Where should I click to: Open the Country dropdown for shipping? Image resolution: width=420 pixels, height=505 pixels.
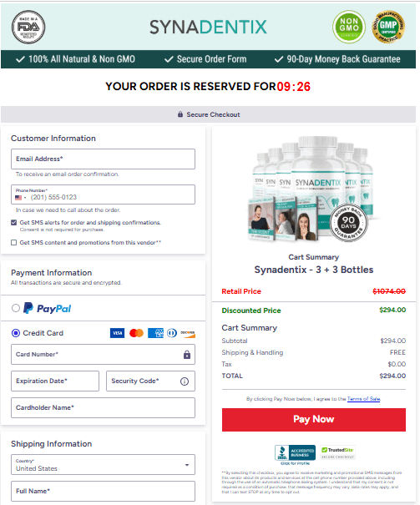coord(103,465)
